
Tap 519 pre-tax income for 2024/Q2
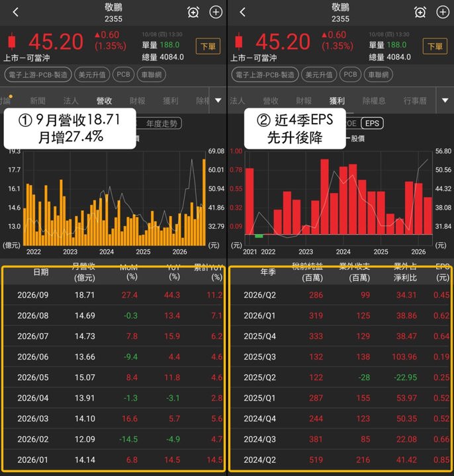[316, 460]
